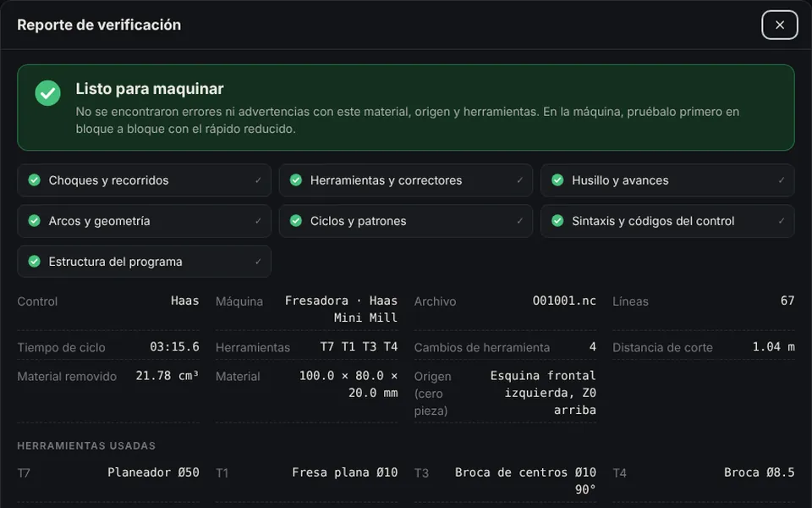Viewport: 812px width, 508px height.
Task: Click the Choques y recorridos green check icon
Action: [34, 179]
